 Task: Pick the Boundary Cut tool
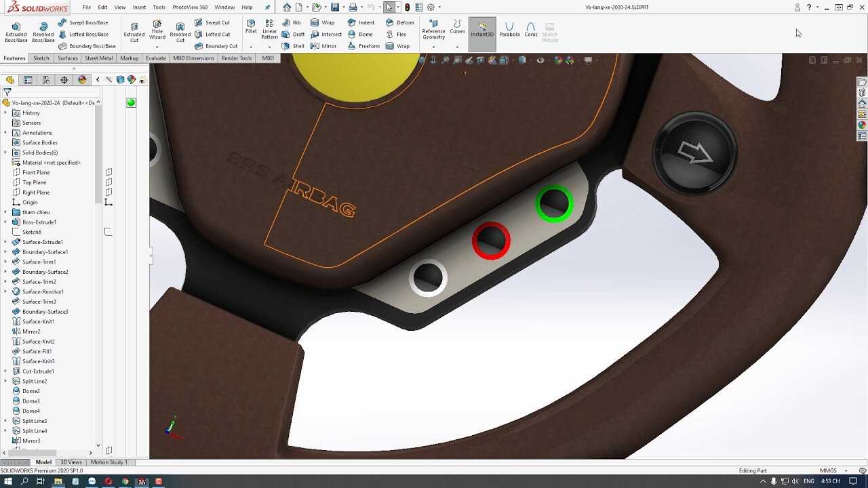[216, 46]
